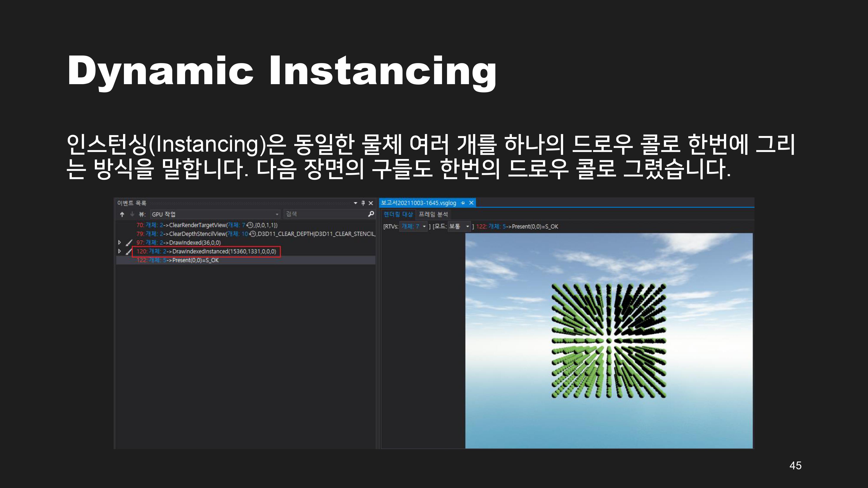This screenshot has width=868, height=488.
Task: Click history clock icon on event 70
Action: tap(250, 225)
